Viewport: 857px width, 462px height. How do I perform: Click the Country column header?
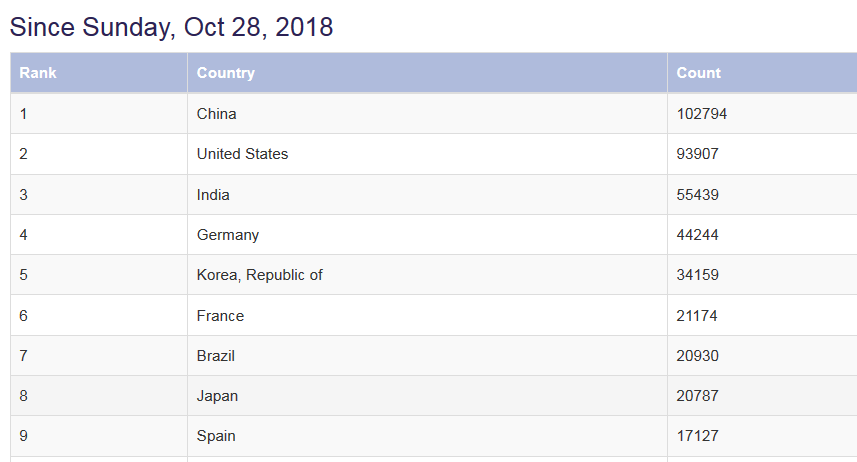tap(427, 73)
